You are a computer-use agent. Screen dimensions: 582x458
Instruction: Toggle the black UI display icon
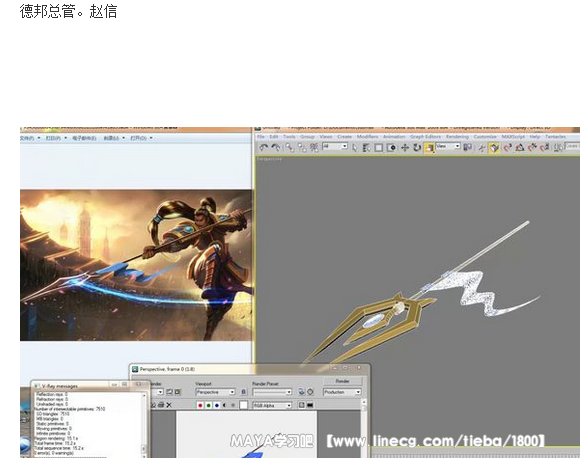click(x=310, y=405)
